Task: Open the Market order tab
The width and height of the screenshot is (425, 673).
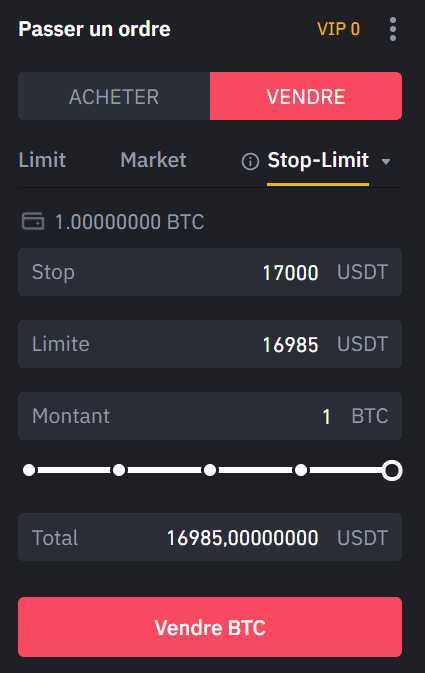Action: click(x=153, y=160)
